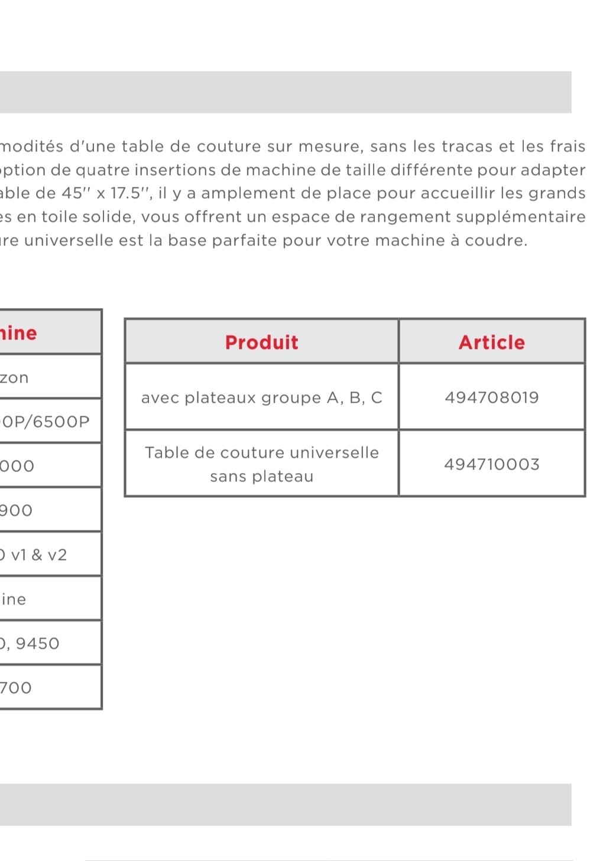Image resolution: width=616 pixels, height=861 pixels.
Task: Click the grey banner above the paragraph
Action: (286, 92)
